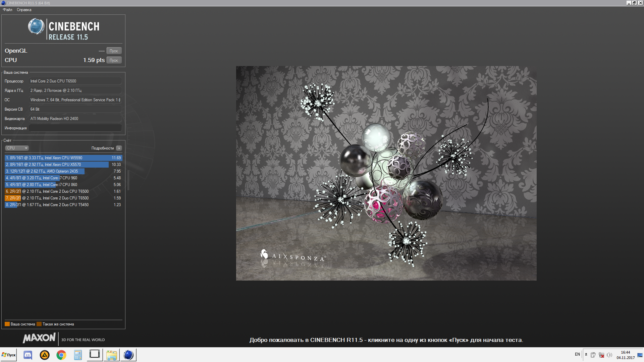Viewport: 644px width, 362px height.
Task: Click the show desktop tray icon
Action: point(640,355)
